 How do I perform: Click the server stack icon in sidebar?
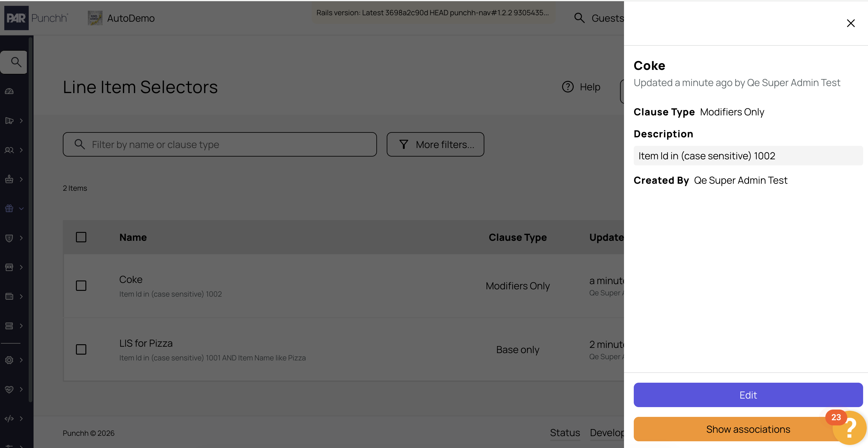tap(9, 326)
